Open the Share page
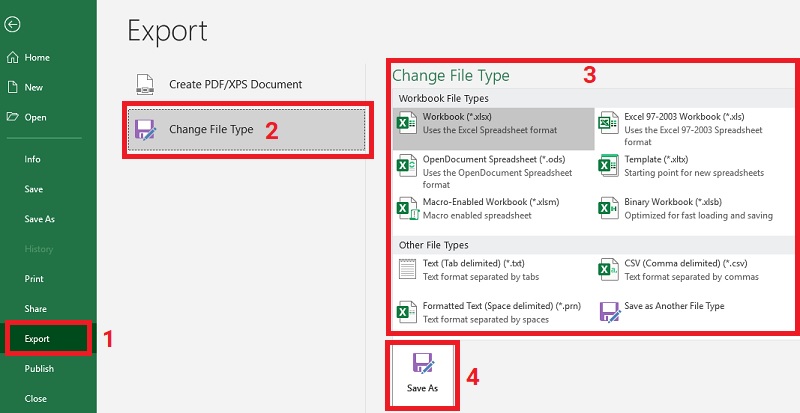Screen dimensions: 800x413 pos(35,309)
